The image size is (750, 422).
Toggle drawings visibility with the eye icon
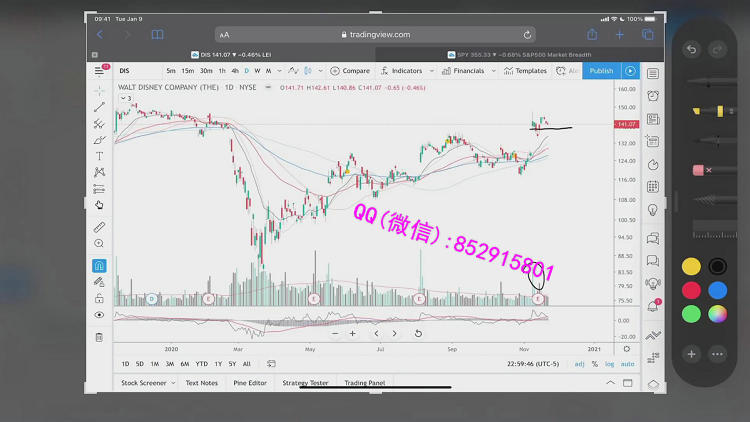pyautogui.click(x=99, y=315)
